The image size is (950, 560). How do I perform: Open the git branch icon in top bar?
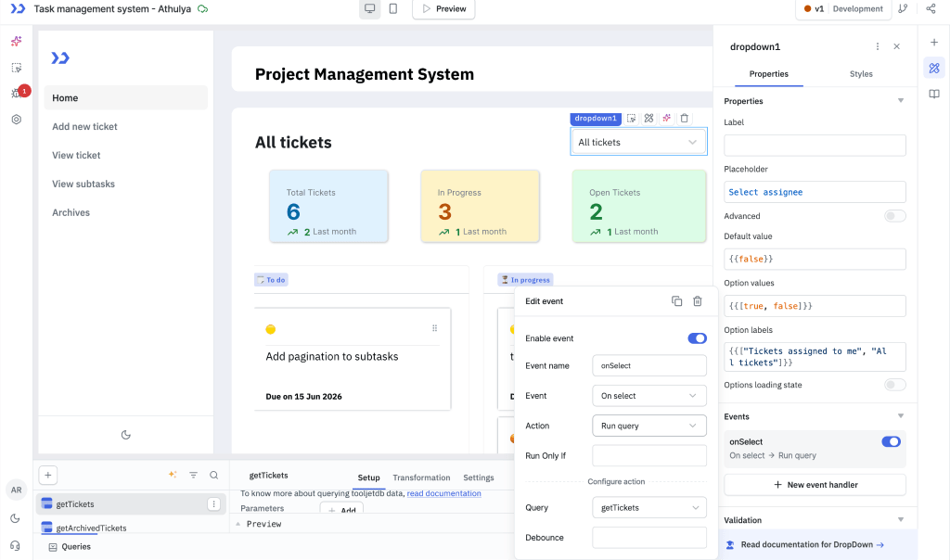(x=903, y=8)
